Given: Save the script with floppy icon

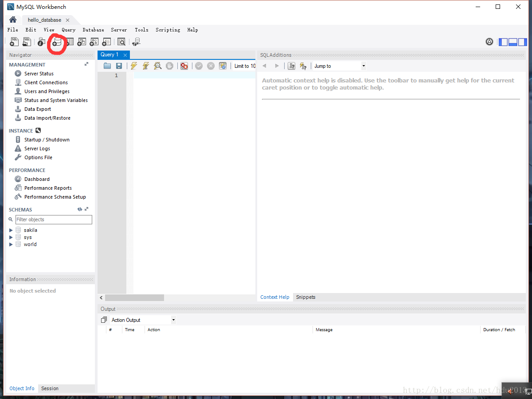Looking at the screenshot, I should [119, 66].
